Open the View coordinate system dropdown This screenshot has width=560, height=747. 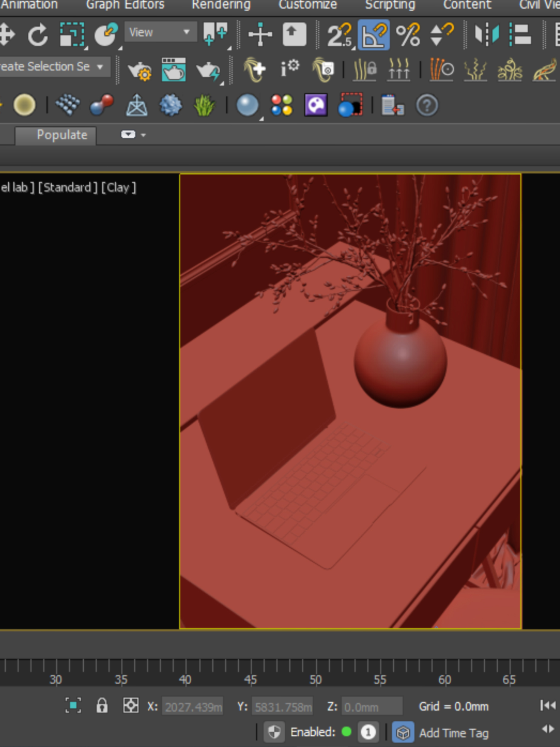[x=161, y=32]
